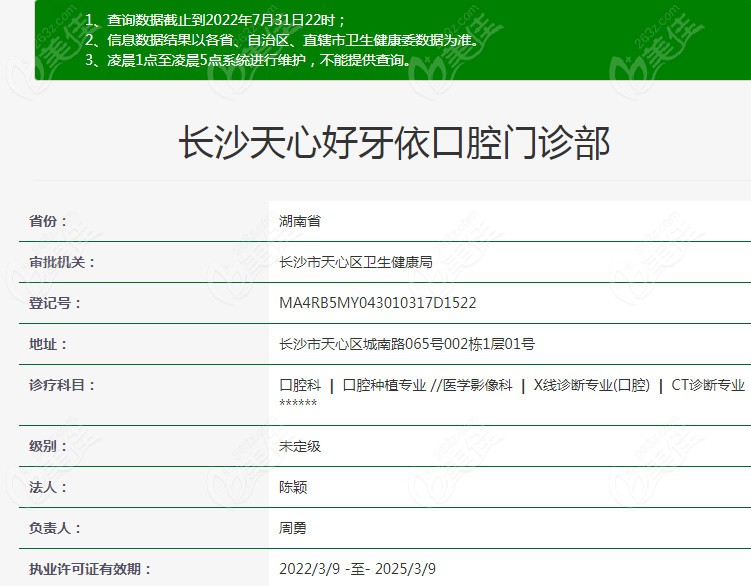Click CT诊断专业 in the 诊疗科目 row
This screenshot has height=586, width=751.
tap(708, 385)
